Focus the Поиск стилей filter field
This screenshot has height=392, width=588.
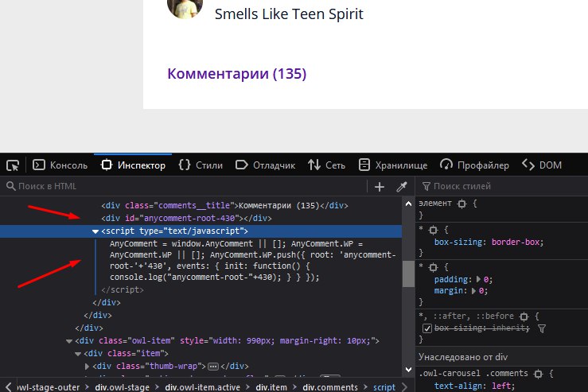coord(503,186)
